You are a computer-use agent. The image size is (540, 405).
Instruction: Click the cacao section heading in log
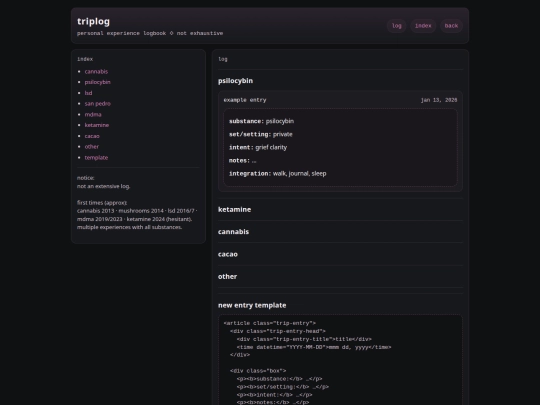[x=228, y=254]
